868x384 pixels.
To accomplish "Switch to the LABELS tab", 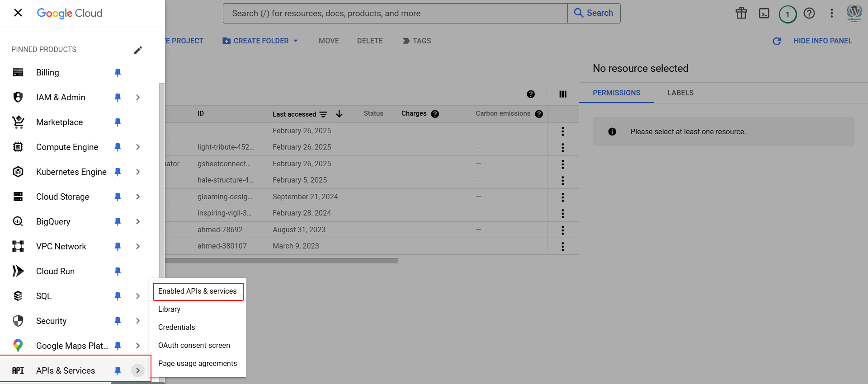I will pos(680,93).
